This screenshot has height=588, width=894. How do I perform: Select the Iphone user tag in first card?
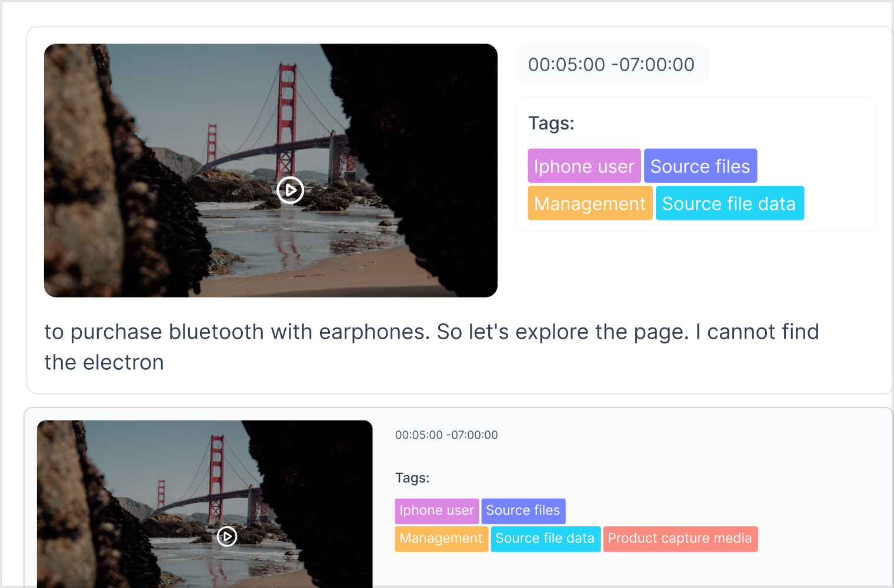[x=584, y=166]
